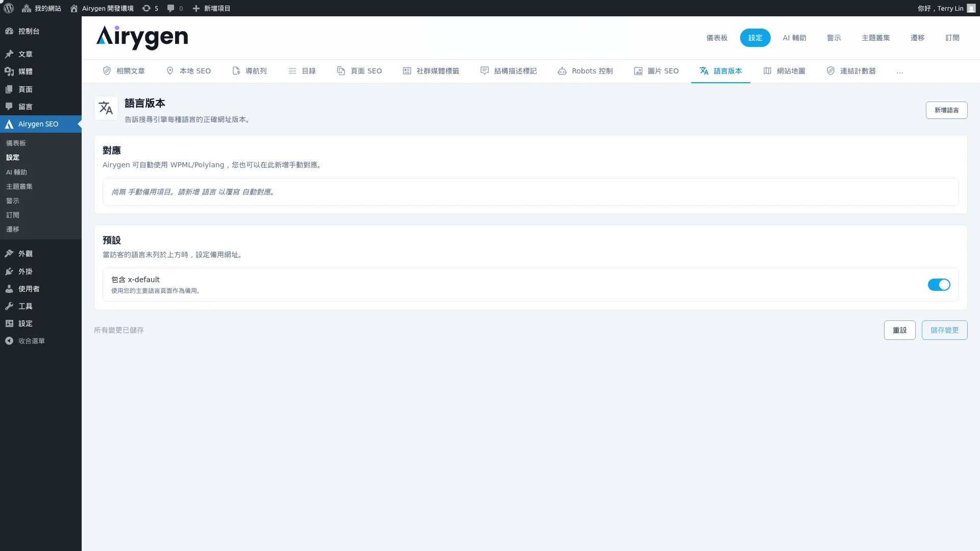Go to top nav 儀表板
Viewport: 980px width, 551px height.
pos(717,38)
